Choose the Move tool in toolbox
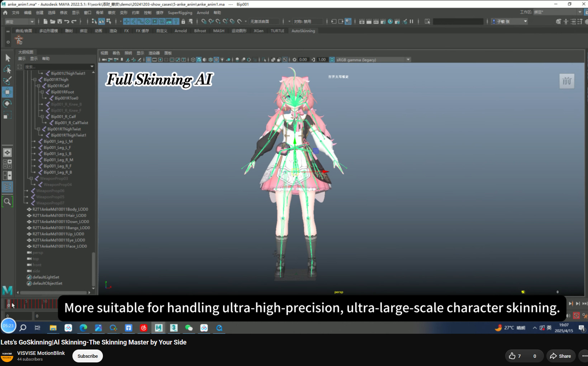 tap(8, 92)
